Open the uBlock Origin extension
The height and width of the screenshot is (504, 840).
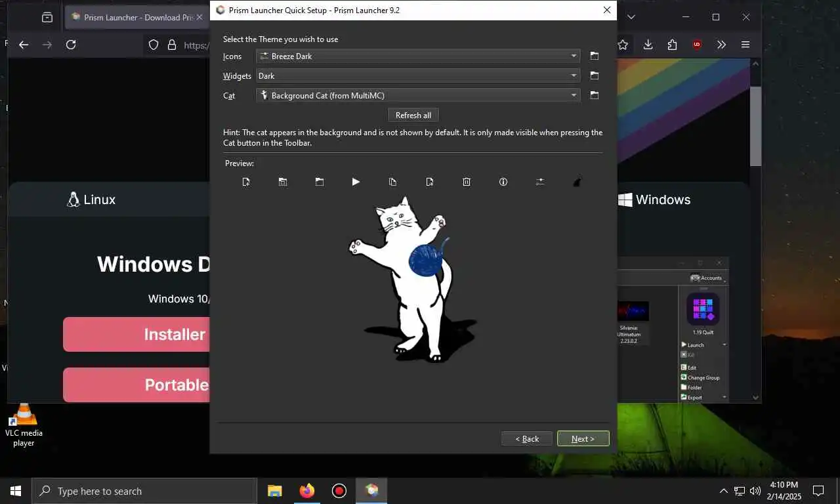pyautogui.click(x=697, y=45)
